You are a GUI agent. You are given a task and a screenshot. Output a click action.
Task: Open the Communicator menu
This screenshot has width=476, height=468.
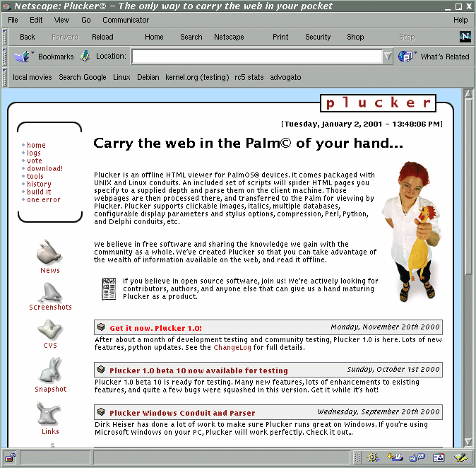click(126, 20)
